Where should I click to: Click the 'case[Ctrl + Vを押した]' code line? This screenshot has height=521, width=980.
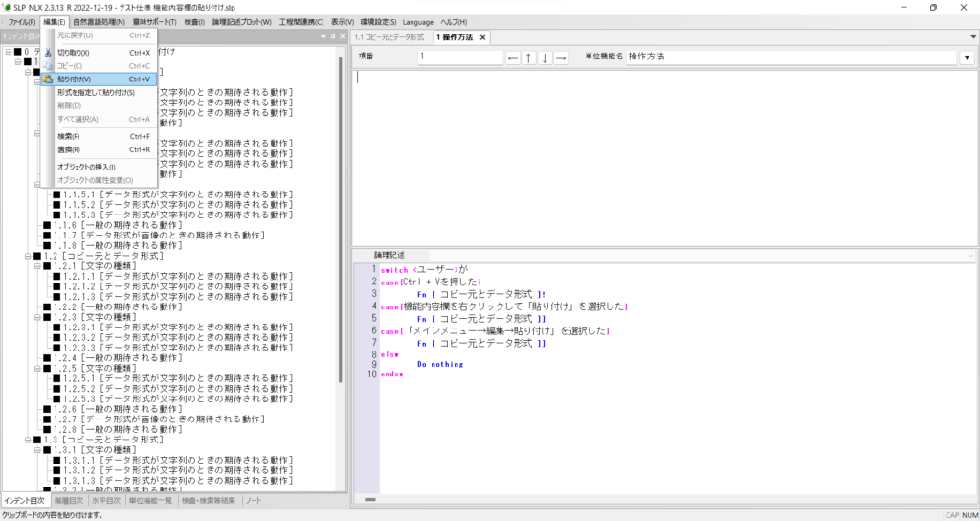click(x=430, y=283)
